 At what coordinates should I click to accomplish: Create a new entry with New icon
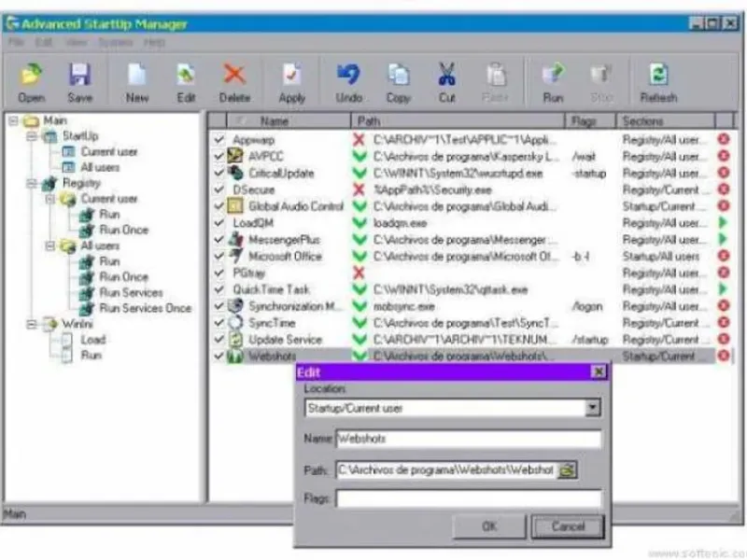(x=136, y=75)
